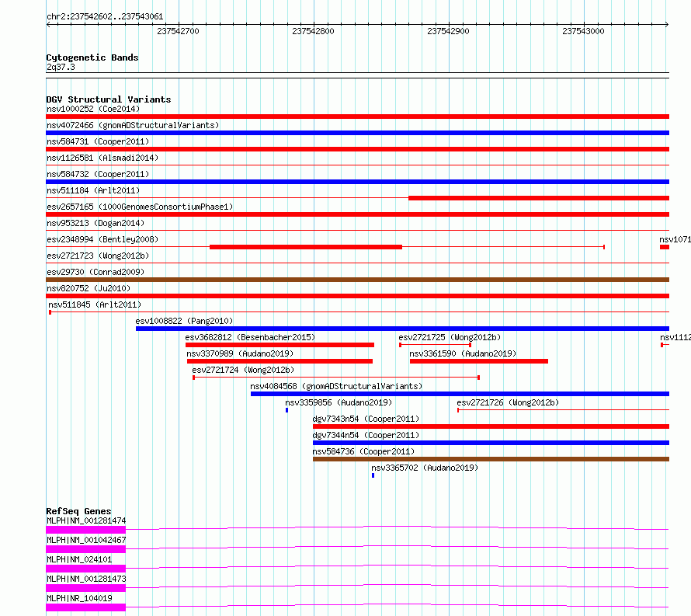Click dgv7343n54 (Cooper2011) label

pyautogui.click(x=366, y=419)
